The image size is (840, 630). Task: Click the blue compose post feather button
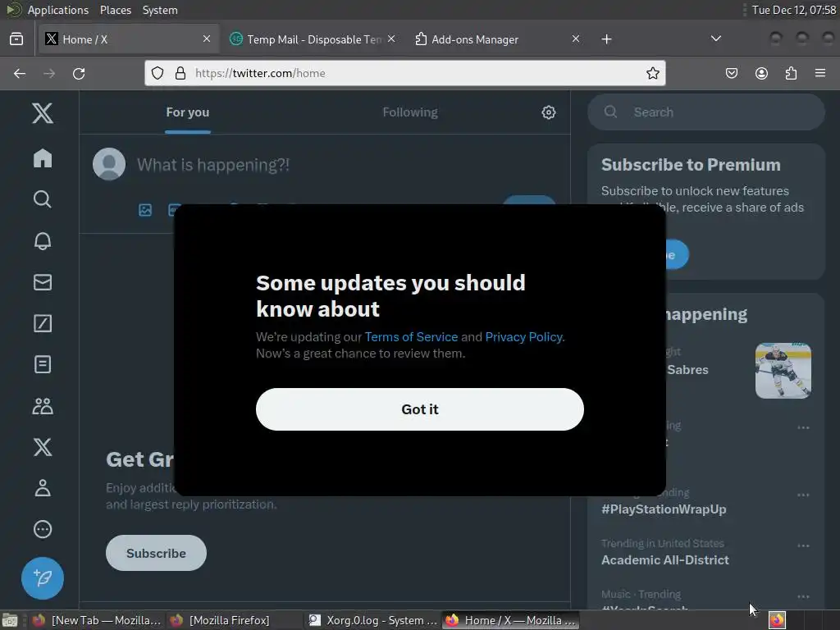(43, 578)
